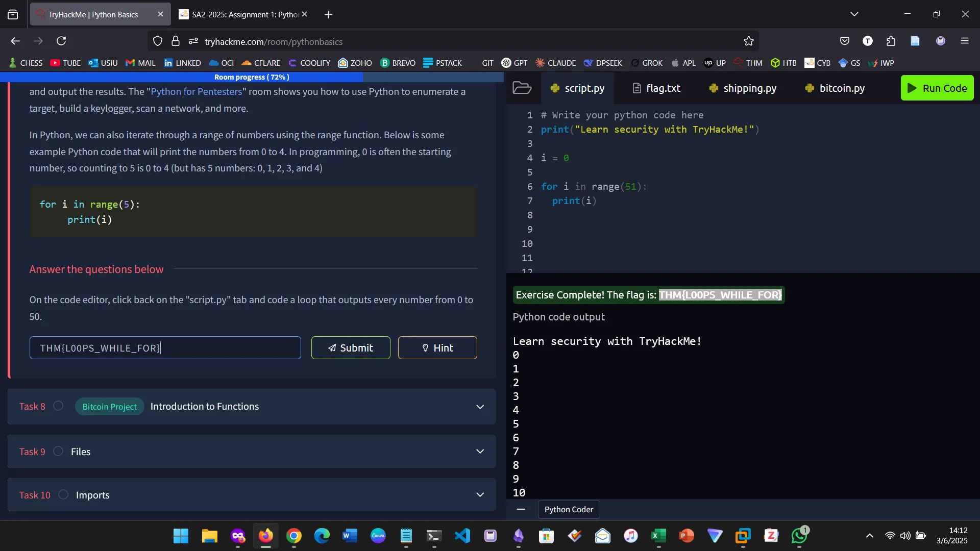980x551 pixels.
Task: Click the Task 9 Files completion circle
Action: tap(58, 452)
